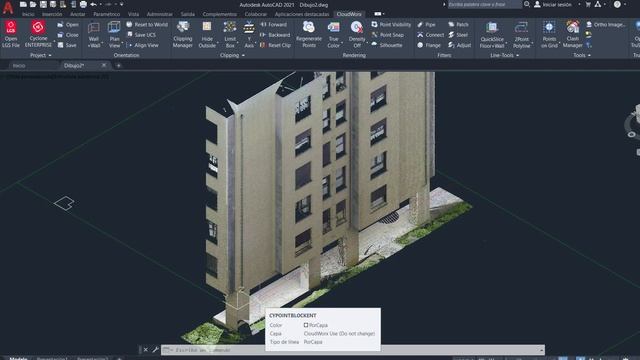Click Reset Clip
640x360 pixels.
point(275,45)
